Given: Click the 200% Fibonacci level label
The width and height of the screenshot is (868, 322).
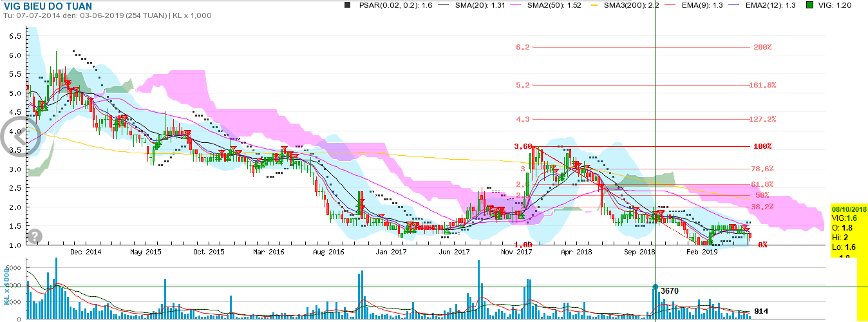Looking at the screenshot, I should (x=762, y=48).
